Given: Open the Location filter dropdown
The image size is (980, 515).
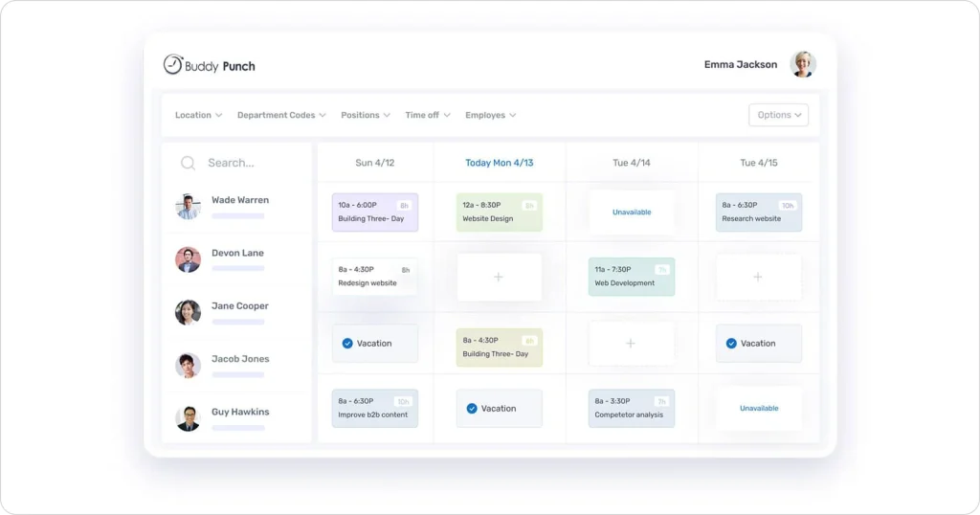Looking at the screenshot, I should click(x=198, y=115).
